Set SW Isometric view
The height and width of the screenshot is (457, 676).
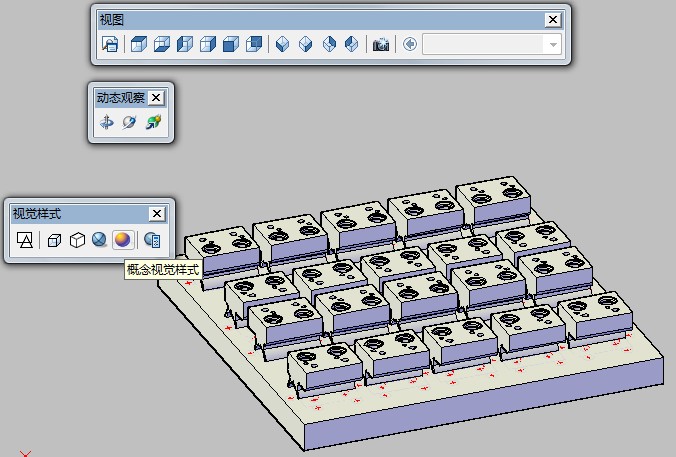[x=282, y=44]
